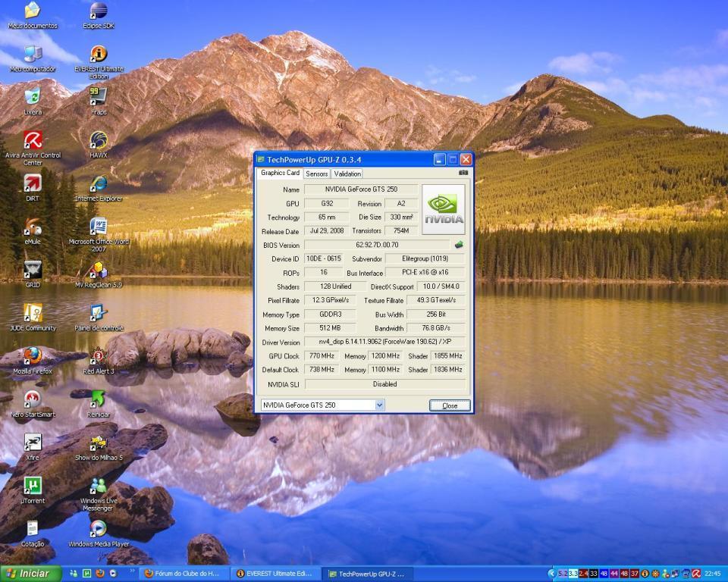Open the Windows Media Player shortcut
728x582 pixels.
click(99, 528)
